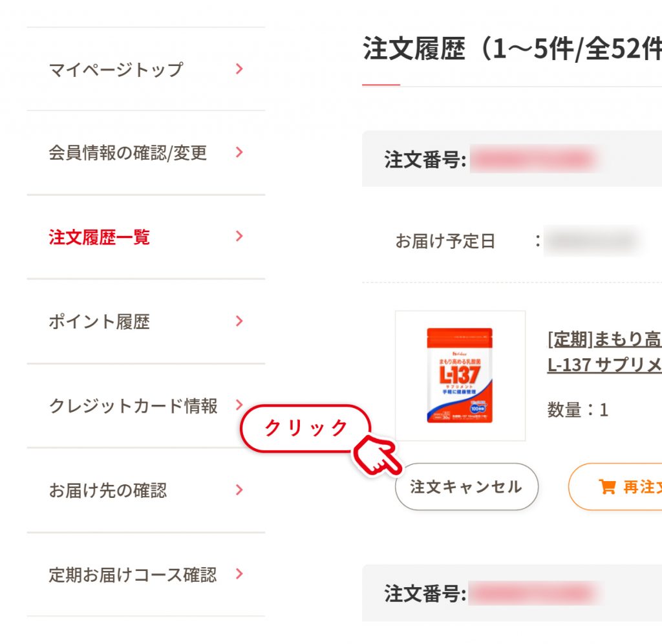The height and width of the screenshot is (644, 662).
Task: Click the arrow beside 定期お届けコース確認
Action: click(239, 574)
